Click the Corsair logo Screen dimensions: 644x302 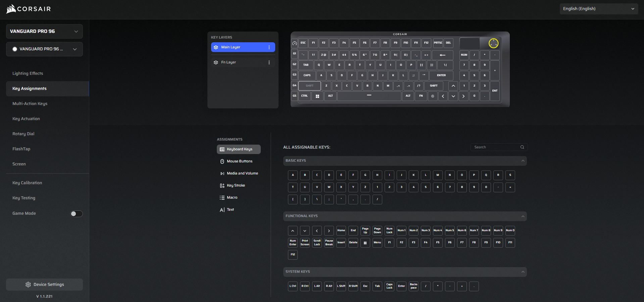29,9
